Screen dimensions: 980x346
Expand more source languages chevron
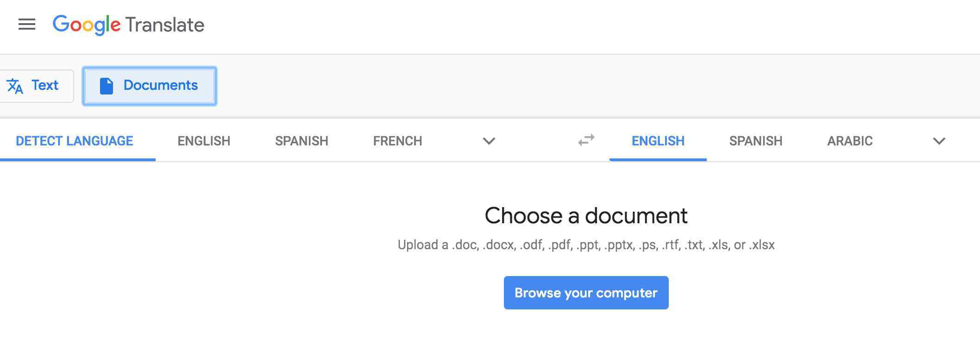(x=489, y=141)
